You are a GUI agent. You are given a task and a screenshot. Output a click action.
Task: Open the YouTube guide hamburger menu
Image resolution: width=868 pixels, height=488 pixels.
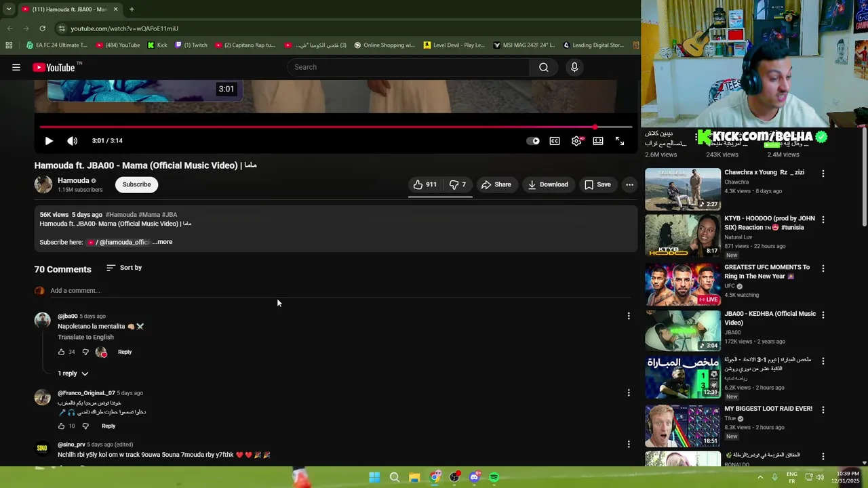[x=16, y=67]
